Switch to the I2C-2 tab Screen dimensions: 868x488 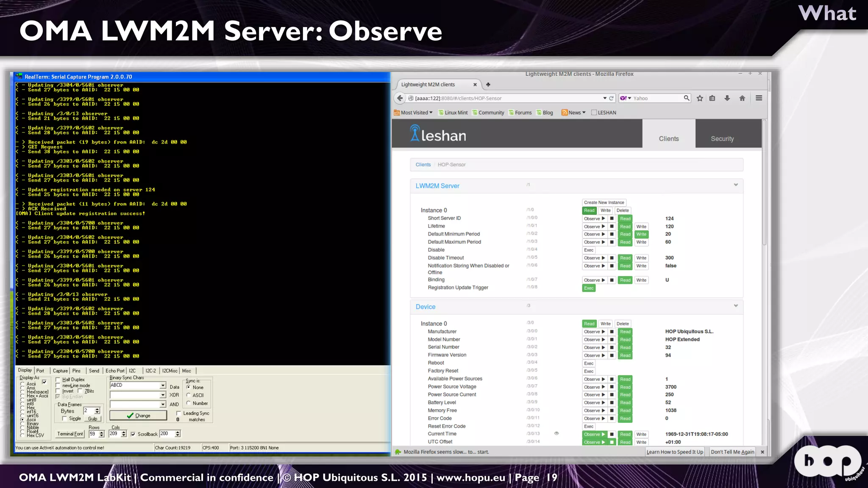tap(150, 371)
